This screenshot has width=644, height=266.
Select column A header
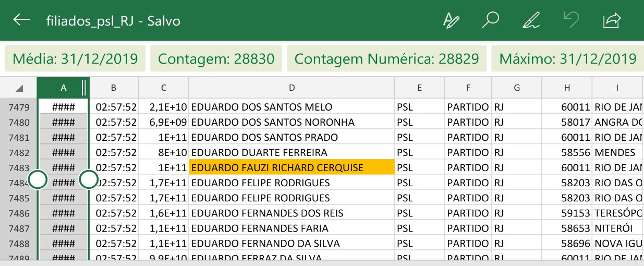pos(63,88)
